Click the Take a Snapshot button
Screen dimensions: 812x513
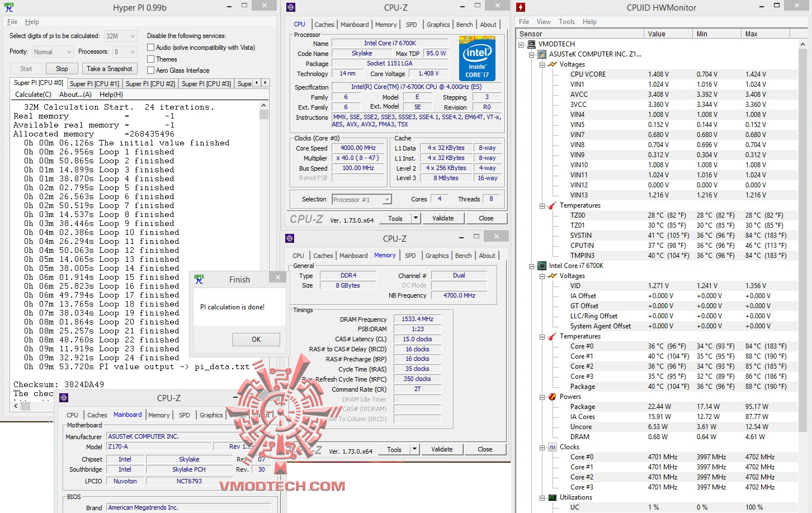110,69
